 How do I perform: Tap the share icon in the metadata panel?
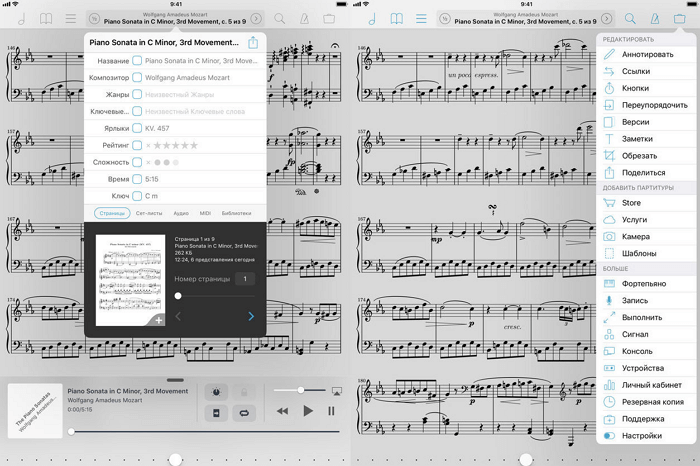pos(253,42)
